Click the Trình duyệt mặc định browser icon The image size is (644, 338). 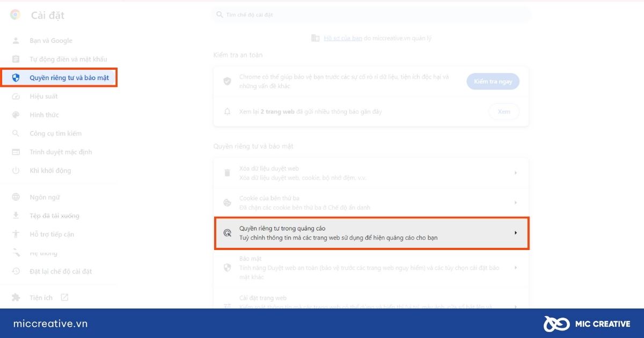click(x=16, y=152)
